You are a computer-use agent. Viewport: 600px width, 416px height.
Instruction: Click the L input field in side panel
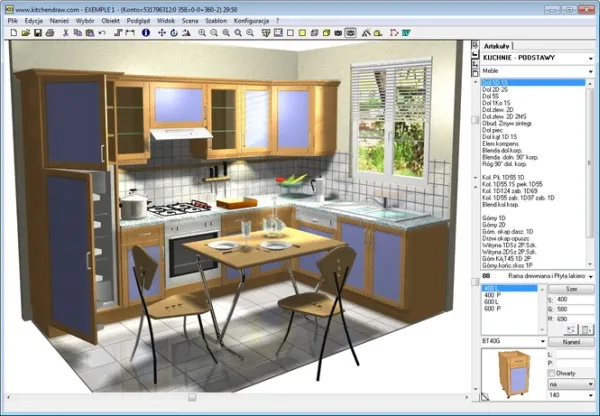coord(575,354)
